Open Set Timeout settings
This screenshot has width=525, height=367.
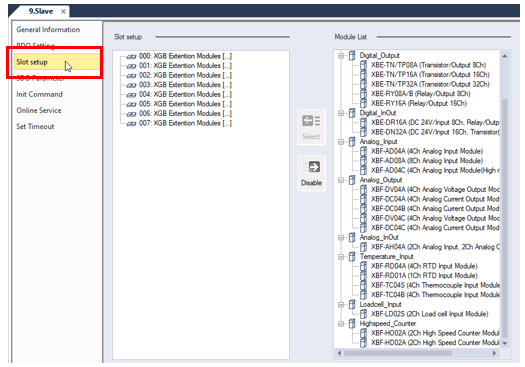35,127
